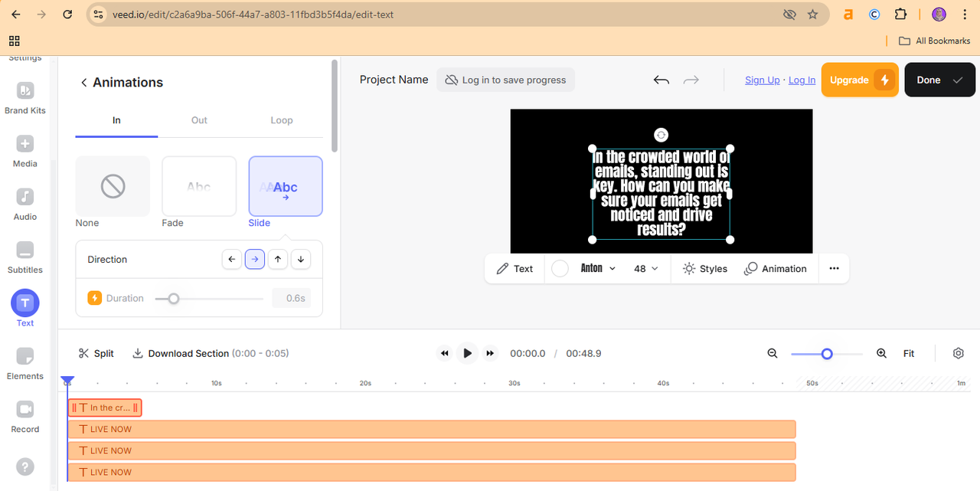Zoom out the timeline
Screen dimensions: 980x491
[x=773, y=353]
